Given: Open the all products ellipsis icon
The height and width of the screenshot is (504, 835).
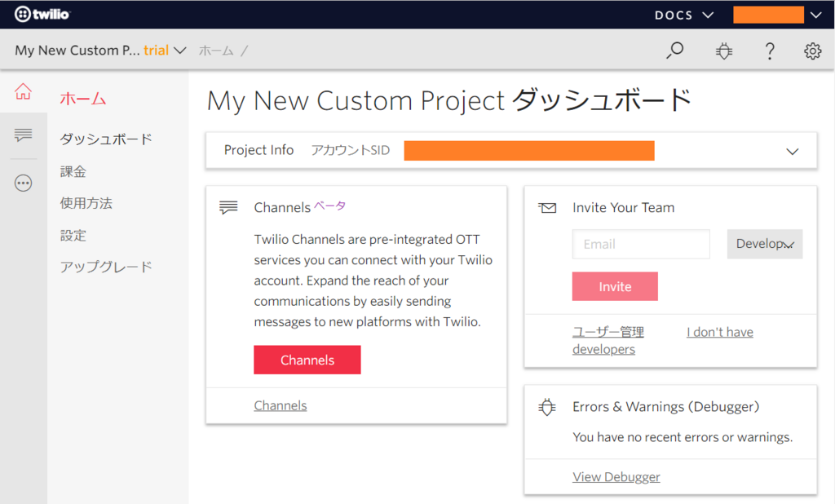Looking at the screenshot, I should pos(23,183).
